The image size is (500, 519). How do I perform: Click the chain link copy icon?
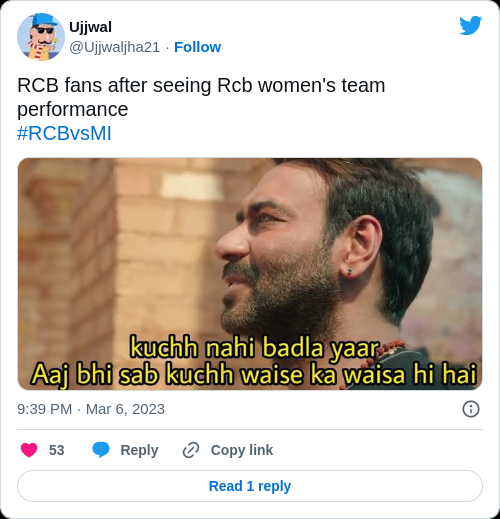(x=191, y=450)
